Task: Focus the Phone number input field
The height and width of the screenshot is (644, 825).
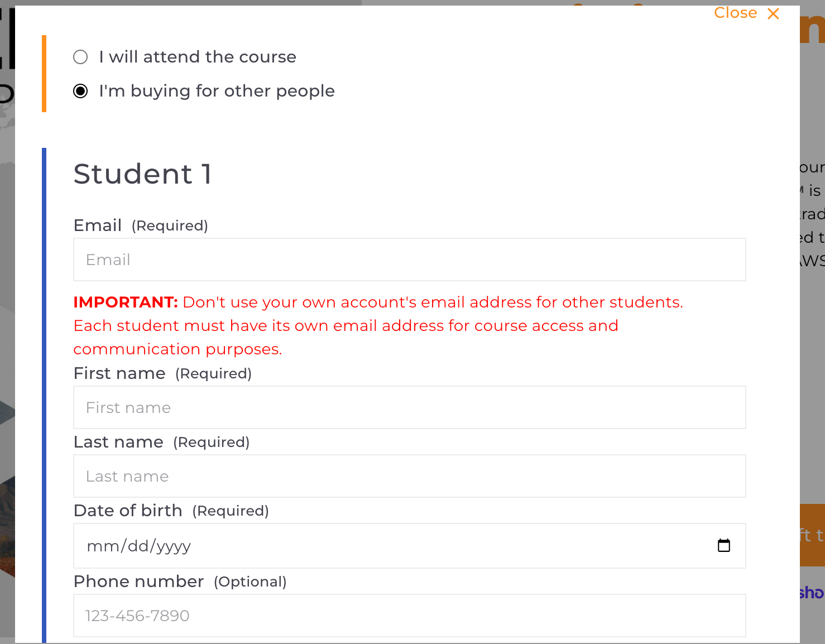Action: coord(410,616)
